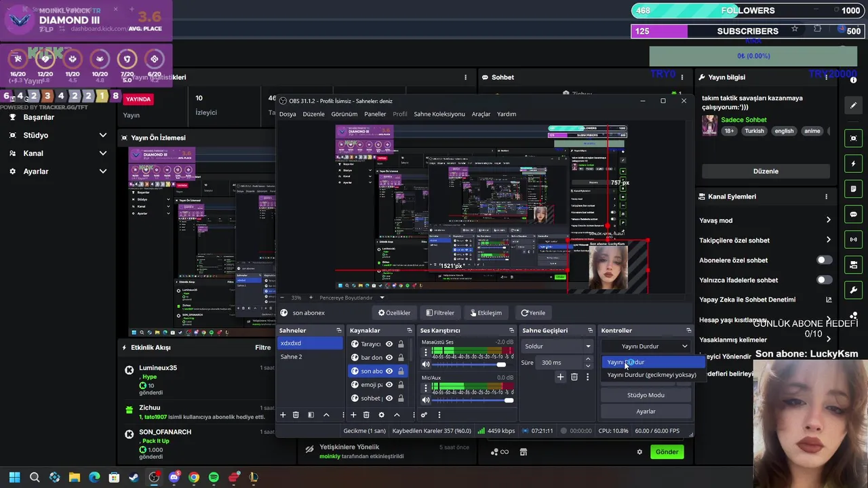Viewport: 868px width, 488px height.
Task: Open advanced audio properties gears icon
Action: (424, 415)
